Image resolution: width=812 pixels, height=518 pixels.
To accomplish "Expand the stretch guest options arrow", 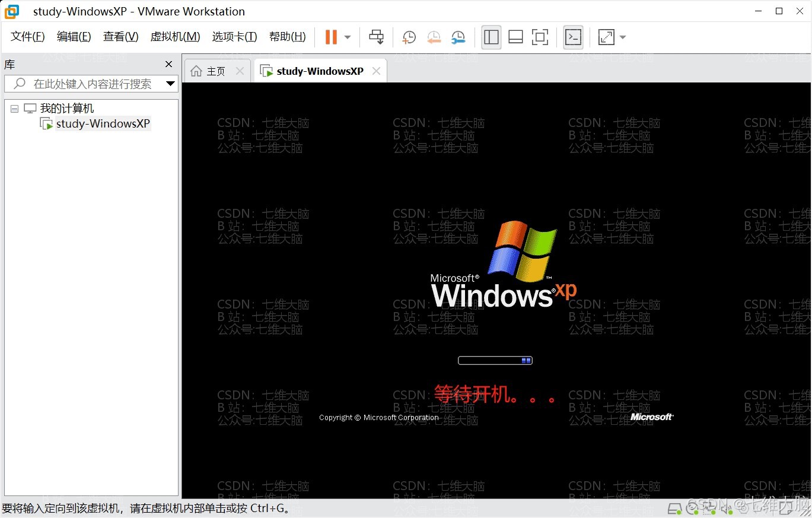I will 623,37.
